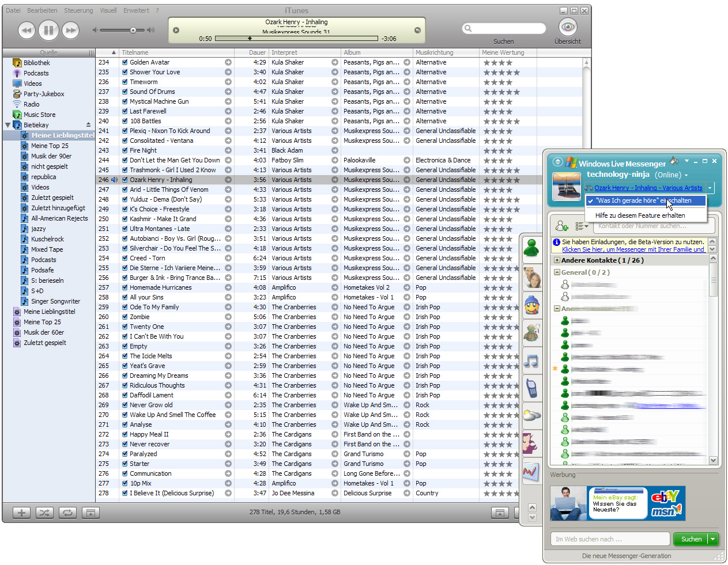Viewport: 728px width, 565px height.
Task: Collapse the Bietiekay source tree triangle
Action: (7, 125)
